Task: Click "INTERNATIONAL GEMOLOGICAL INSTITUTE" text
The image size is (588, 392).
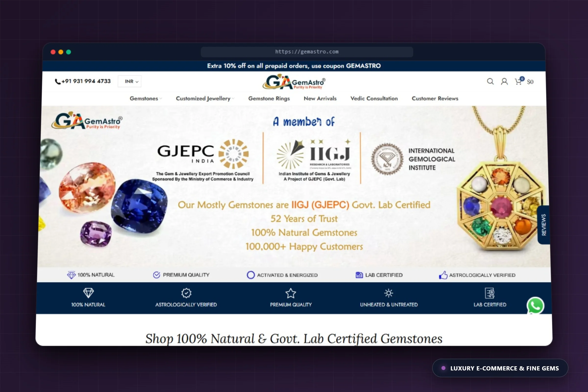Action: (x=432, y=159)
